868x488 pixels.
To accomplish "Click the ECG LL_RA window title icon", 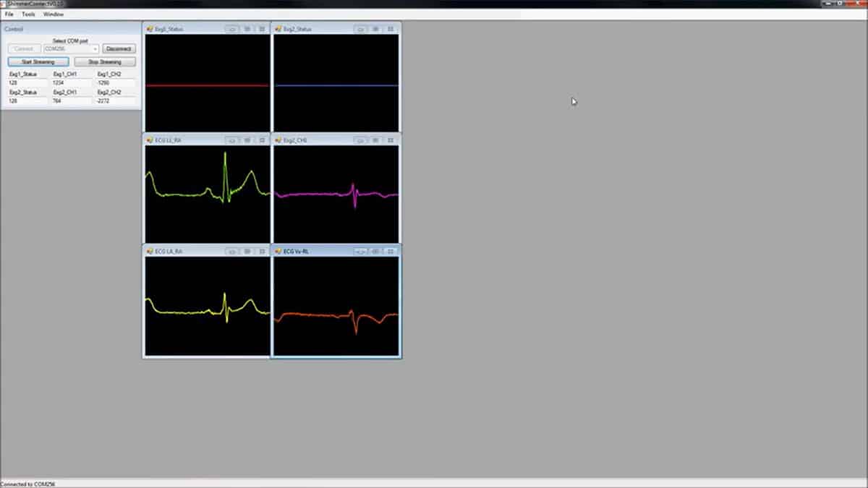I will point(150,140).
